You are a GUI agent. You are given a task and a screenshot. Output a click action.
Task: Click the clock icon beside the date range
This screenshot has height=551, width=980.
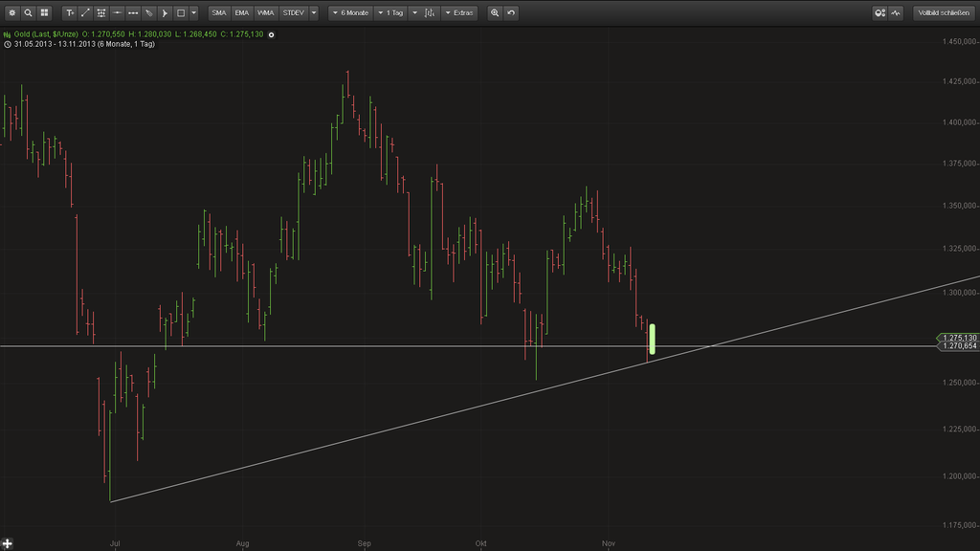[x=8, y=44]
